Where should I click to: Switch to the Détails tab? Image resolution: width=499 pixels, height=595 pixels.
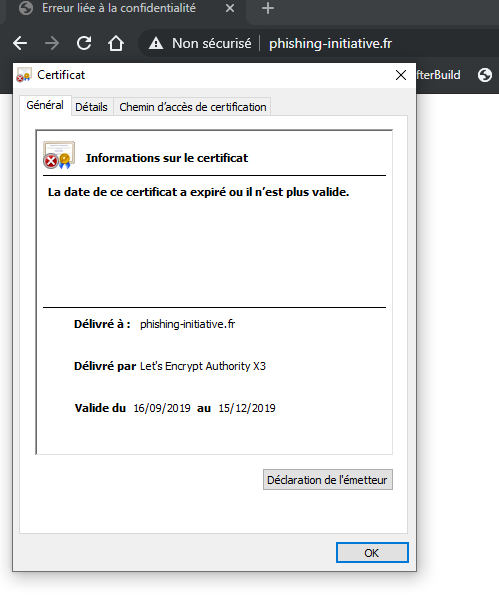point(91,107)
